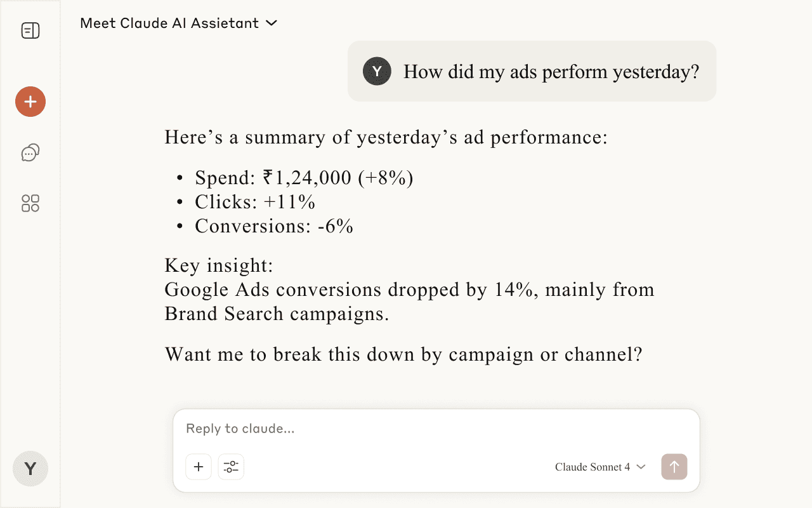Image resolution: width=812 pixels, height=508 pixels.
Task: Click the Y avatar on the user message
Action: click(x=377, y=71)
